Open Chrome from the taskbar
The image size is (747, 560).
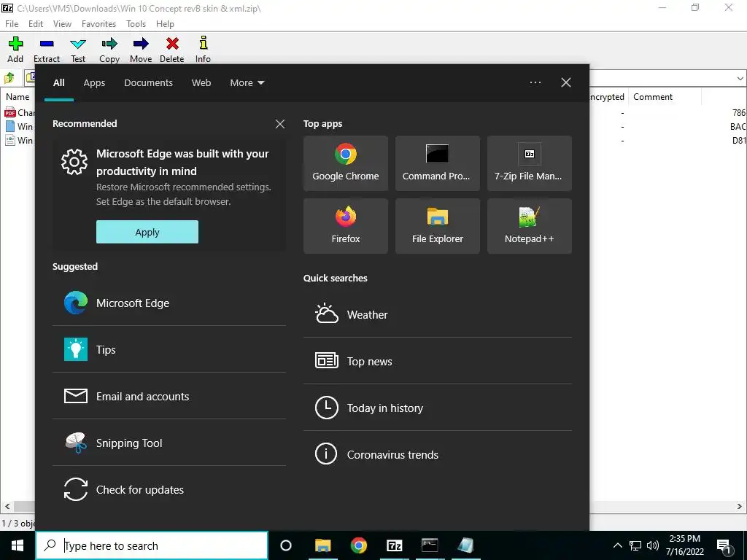[358, 545]
